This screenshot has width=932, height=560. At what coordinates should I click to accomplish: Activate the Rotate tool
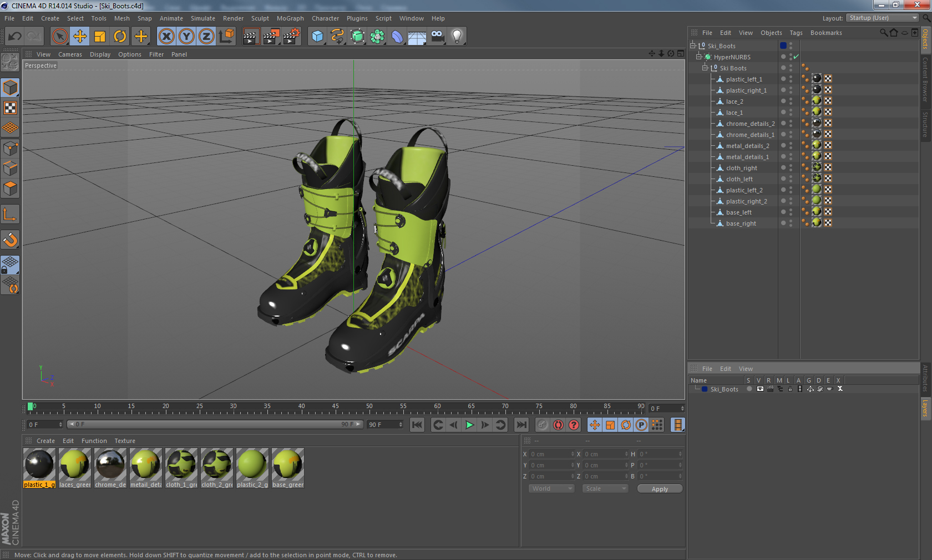pyautogui.click(x=120, y=37)
